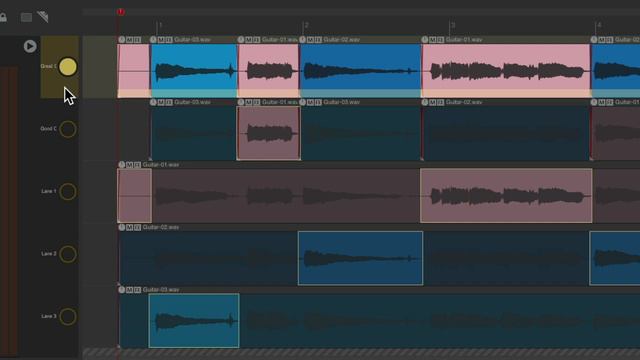Viewport: 640px width, 360px height.
Task: Select the diagonal striped tool icon
Action: [x=43, y=17]
